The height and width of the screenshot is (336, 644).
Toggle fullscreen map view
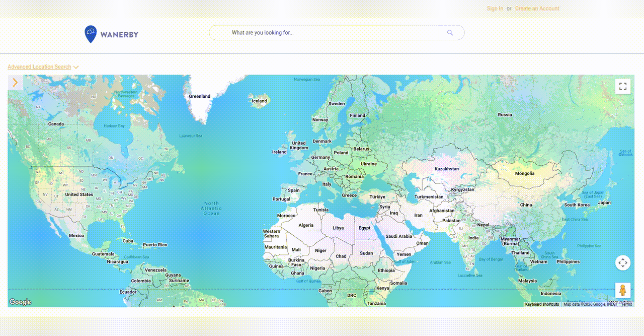coord(623,86)
